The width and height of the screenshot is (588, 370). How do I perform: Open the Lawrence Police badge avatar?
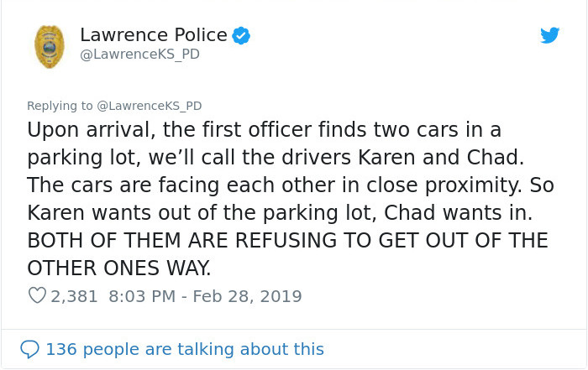pyautogui.click(x=50, y=46)
